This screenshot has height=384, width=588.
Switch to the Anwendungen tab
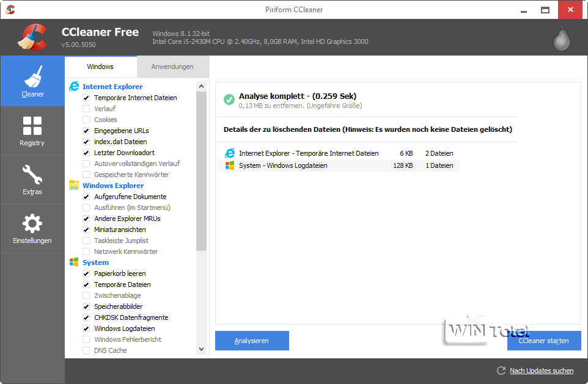(172, 67)
